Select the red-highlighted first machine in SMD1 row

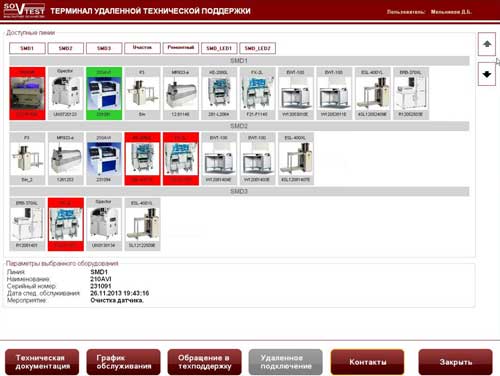[x=27, y=93]
